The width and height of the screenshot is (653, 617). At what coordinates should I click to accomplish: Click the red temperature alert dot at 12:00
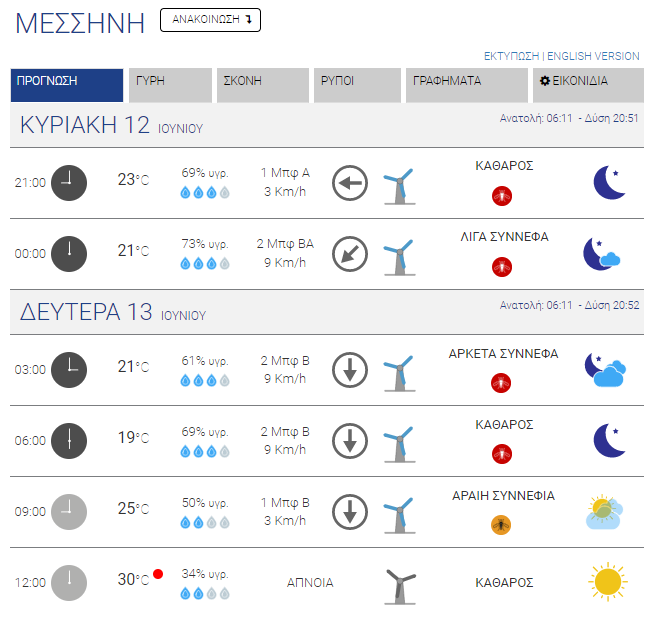158,574
